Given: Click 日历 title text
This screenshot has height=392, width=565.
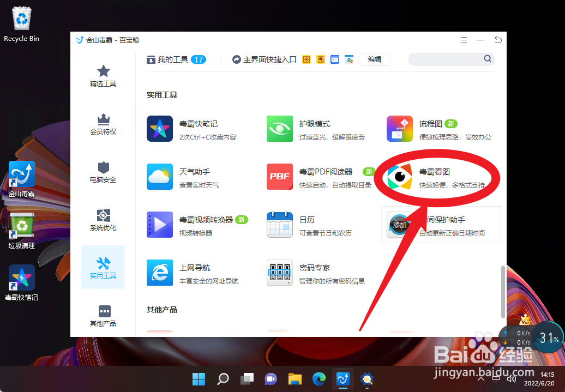Looking at the screenshot, I should tap(307, 220).
